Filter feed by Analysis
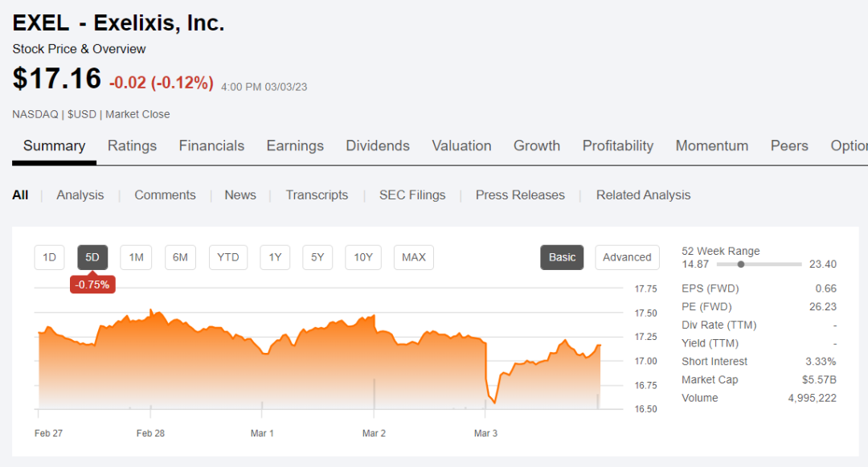868x467 pixels. coord(80,195)
